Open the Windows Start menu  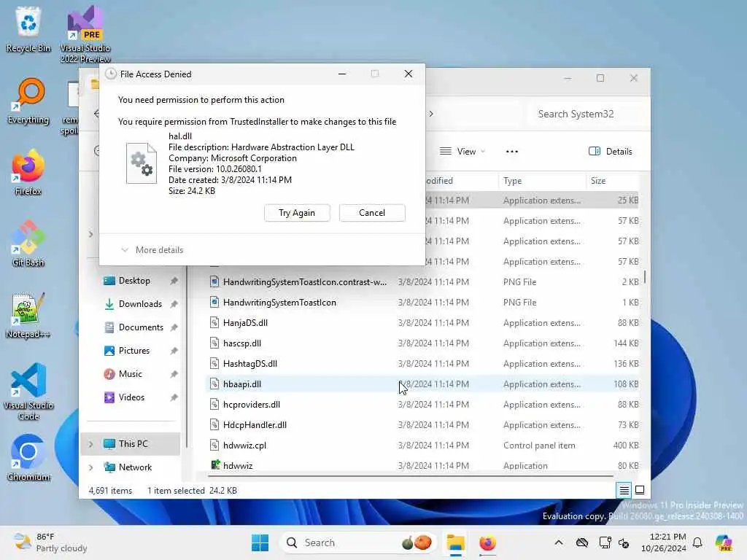260,542
